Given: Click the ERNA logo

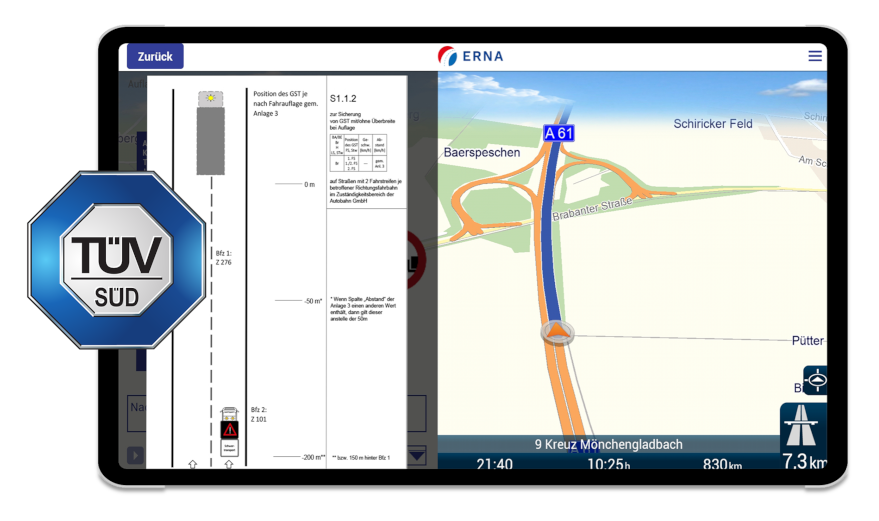Looking at the screenshot, I should 470,56.
